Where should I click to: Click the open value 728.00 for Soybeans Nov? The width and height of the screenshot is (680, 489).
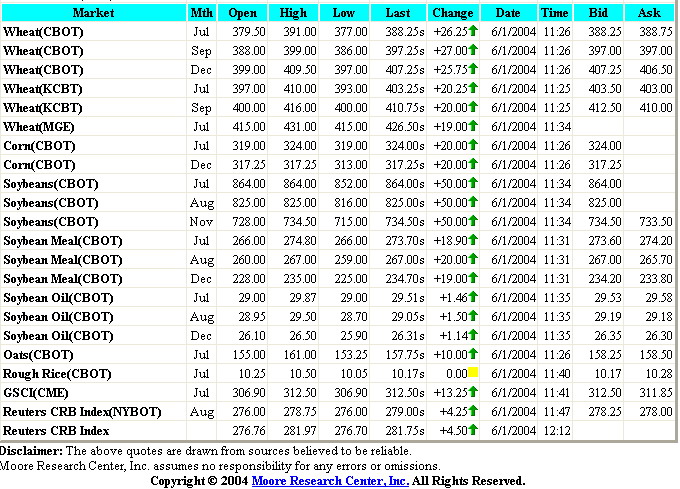coord(248,222)
